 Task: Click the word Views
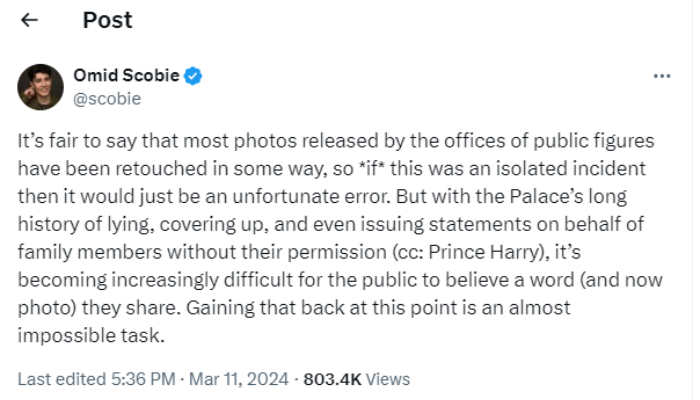point(388,379)
